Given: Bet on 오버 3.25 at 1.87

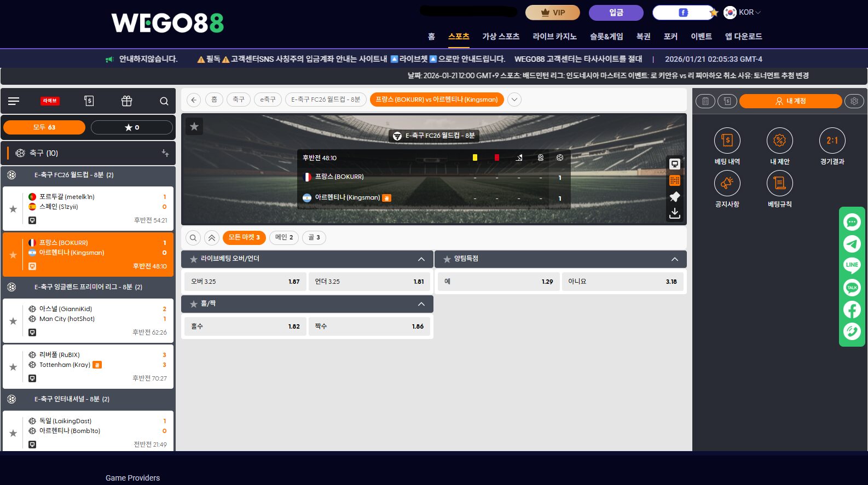Looking at the screenshot, I should (245, 282).
